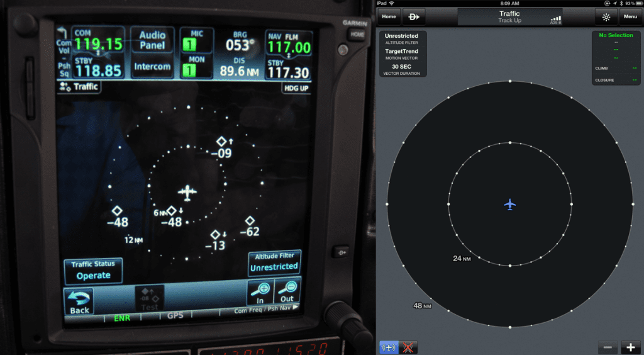Click the plus zoom button
The width and height of the screenshot is (644, 355).
pyautogui.click(x=630, y=347)
